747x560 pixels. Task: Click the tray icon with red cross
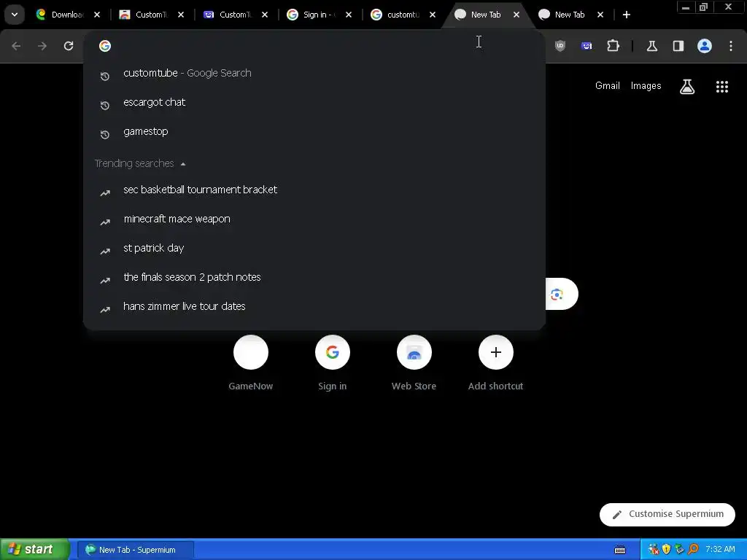[654, 550]
